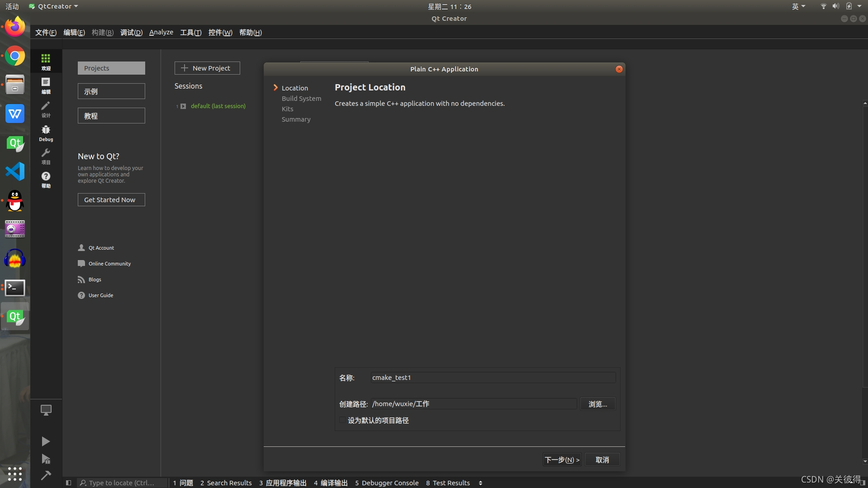Image resolution: width=868 pixels, height=488 pixels.
Task: Expand the output panes selector arrows
Action: (x=480, y=483)
